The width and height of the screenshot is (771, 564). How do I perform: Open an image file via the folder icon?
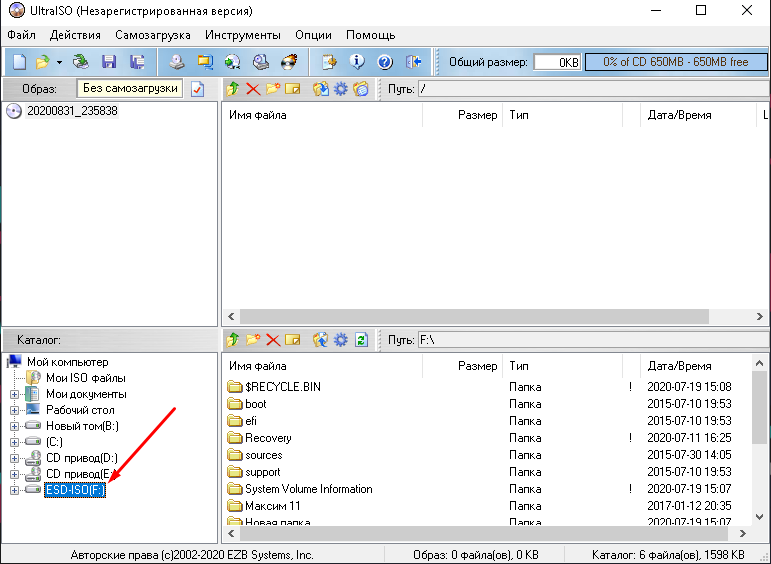pyautogui.click(x=42, y=62)
